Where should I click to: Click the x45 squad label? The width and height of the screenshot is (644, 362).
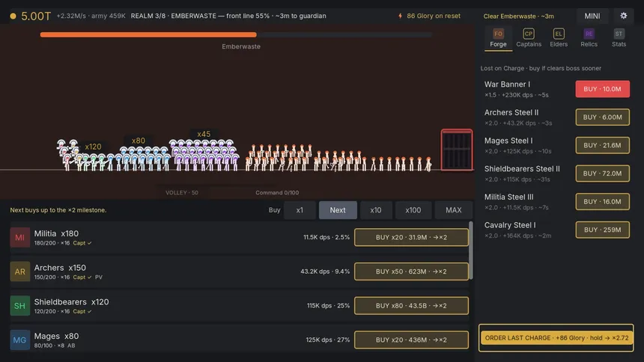coord(204,134)
